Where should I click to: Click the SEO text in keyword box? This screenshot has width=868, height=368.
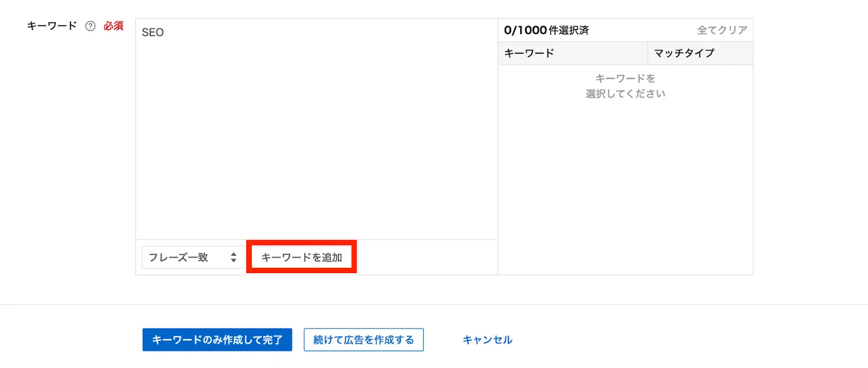point(152,33)
